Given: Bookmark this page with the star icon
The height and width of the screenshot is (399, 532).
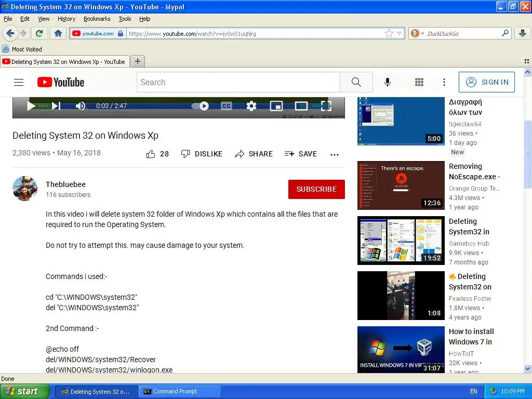Looking at the screenshot, I should pyautogui.click(x=389, y=33).
